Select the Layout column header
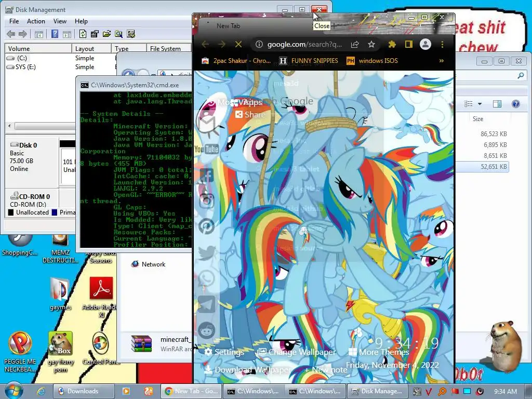532x399 pixels. [x=91, y=48]
